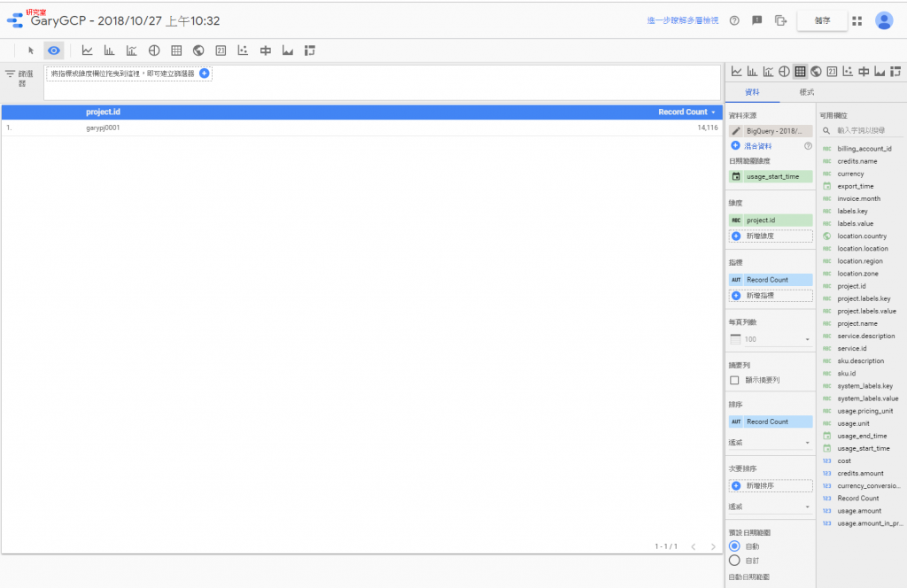Select cost in available fields
The image size is (907, 588).
[844, 461]
